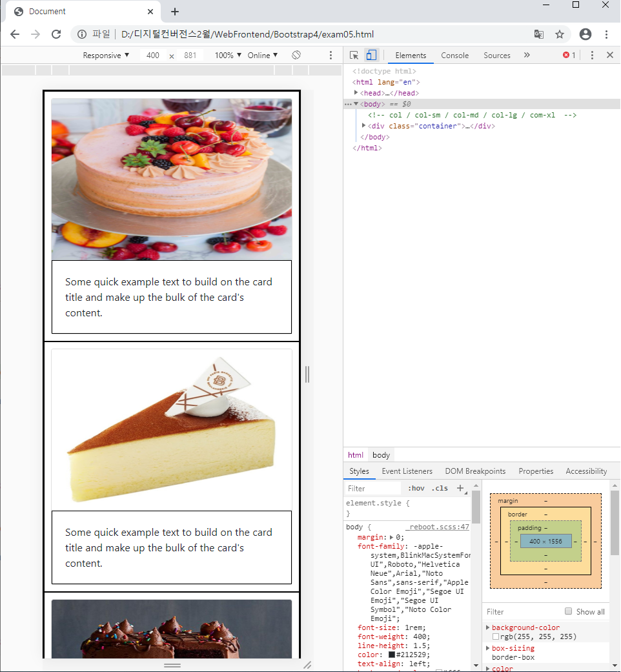The image size is (621, 672).
Task: Go forward to the next page
Action: pyautogui.click(x=36, y=34)
